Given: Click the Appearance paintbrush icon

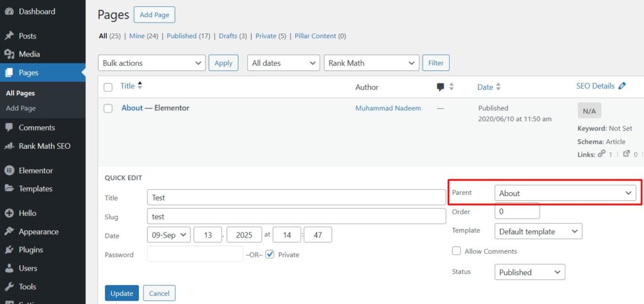Looking at the screenshot, I should [9, 231].
